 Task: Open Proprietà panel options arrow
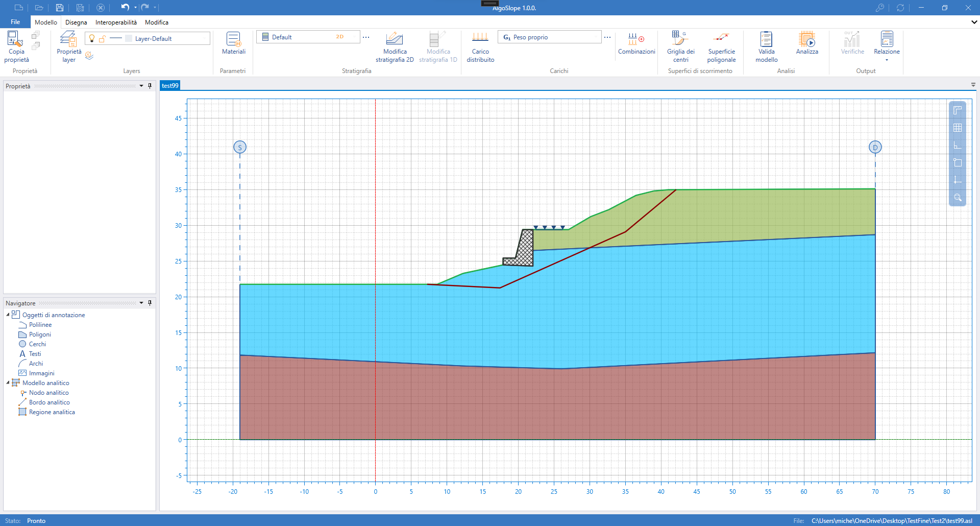pyautogui.click(x=141, y=86)
